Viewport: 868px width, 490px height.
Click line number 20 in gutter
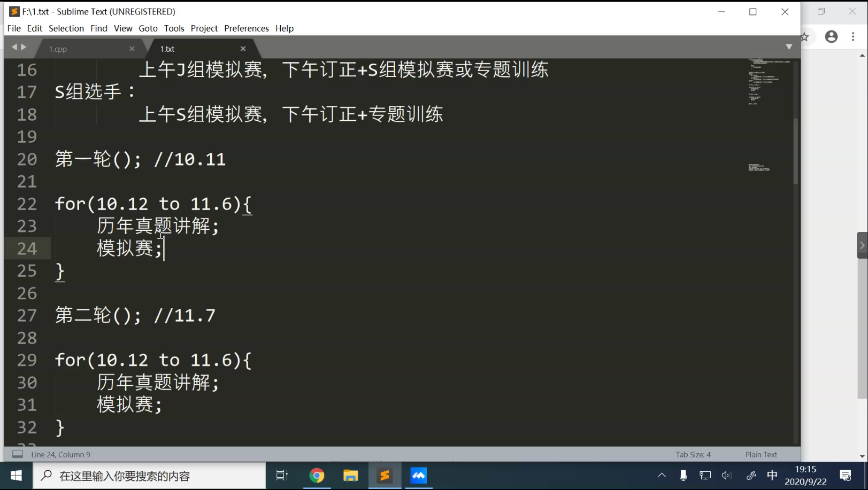point(27,159)
